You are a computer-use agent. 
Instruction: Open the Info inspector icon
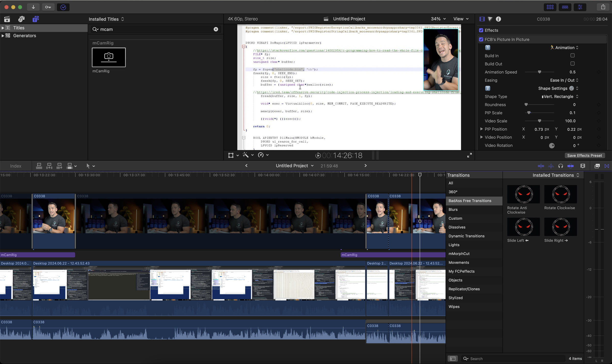pyautogui.click(x=498, y=19)
